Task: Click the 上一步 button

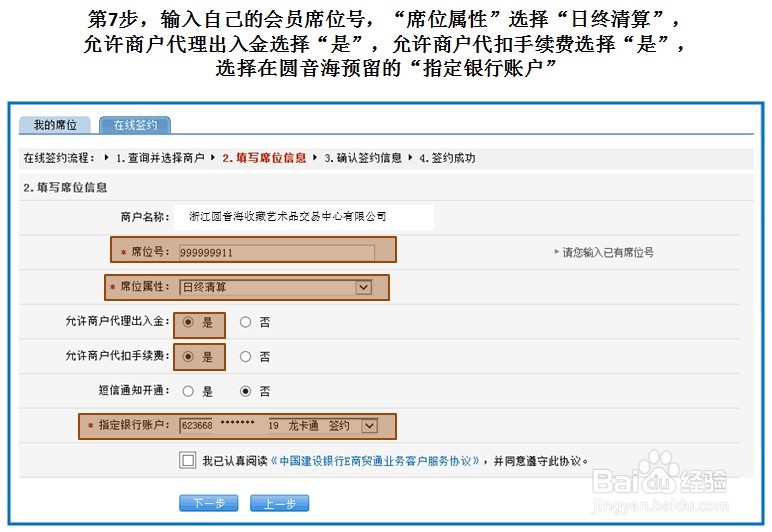Action: [x=280, y=503]
